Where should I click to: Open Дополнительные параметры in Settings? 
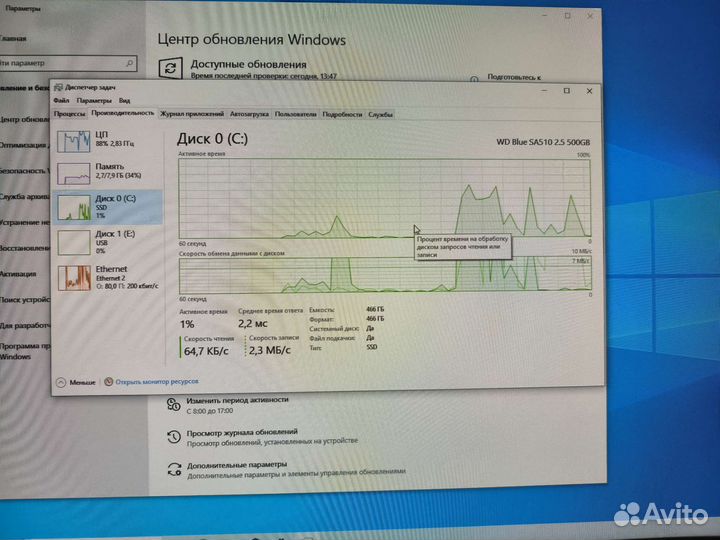point(236,465)
